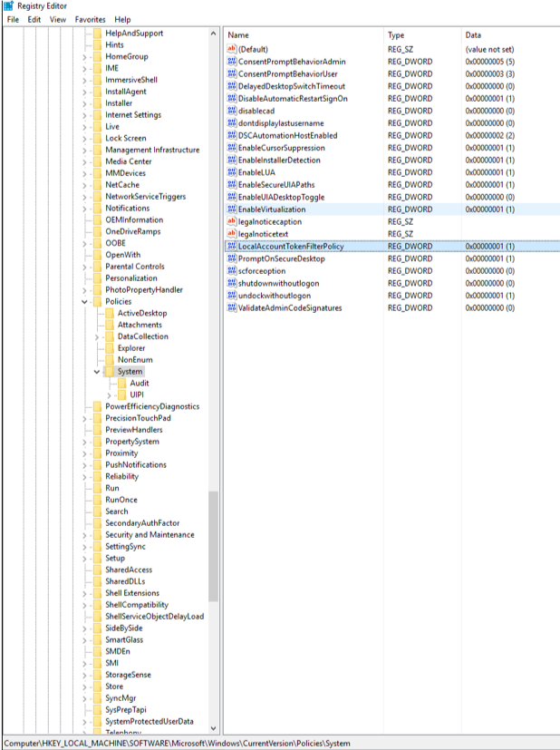
Task: Select the undockwithoutlogon value
Action: coord(275,296)
